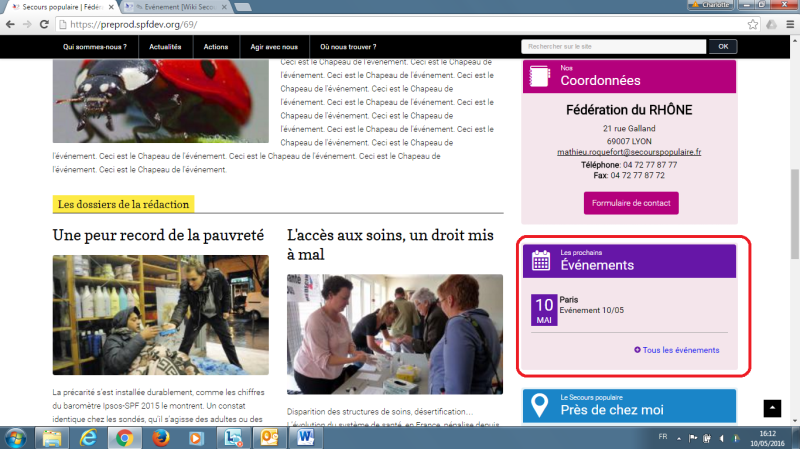The image size is (800, 449).
Task: Open the Agir avec nous menu
Action: point(274,47)
